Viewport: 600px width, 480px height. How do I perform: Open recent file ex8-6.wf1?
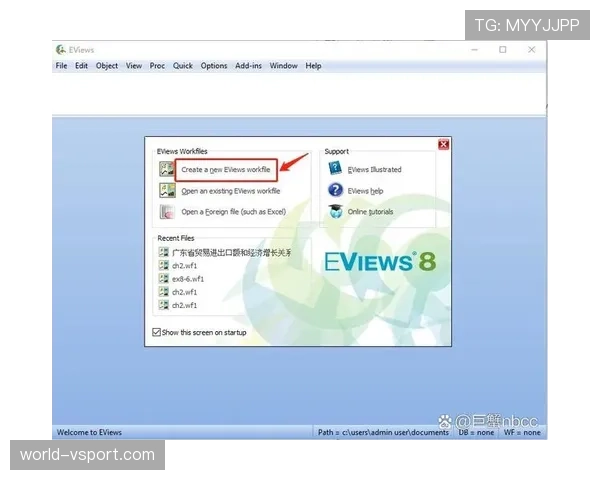[x=188, y=279]
